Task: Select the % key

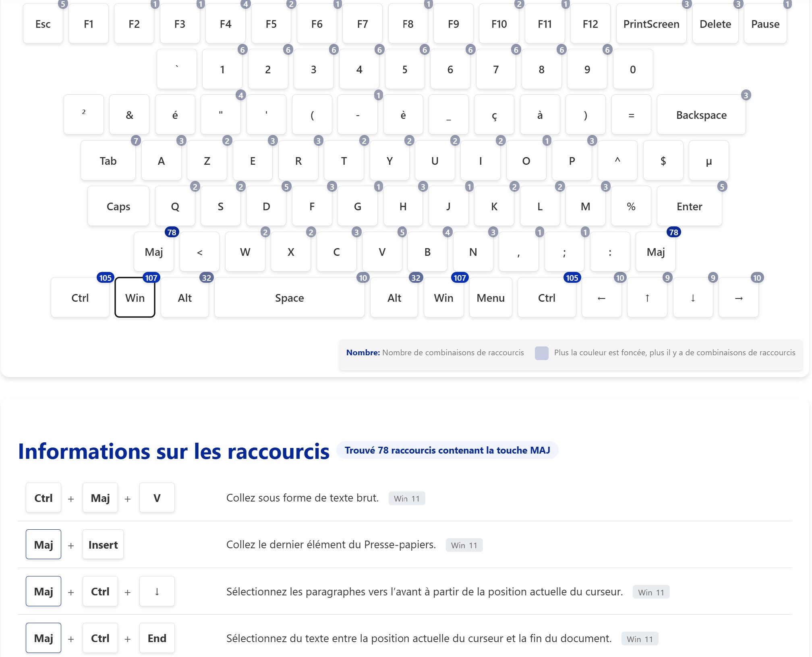Action: click(631, 206)
